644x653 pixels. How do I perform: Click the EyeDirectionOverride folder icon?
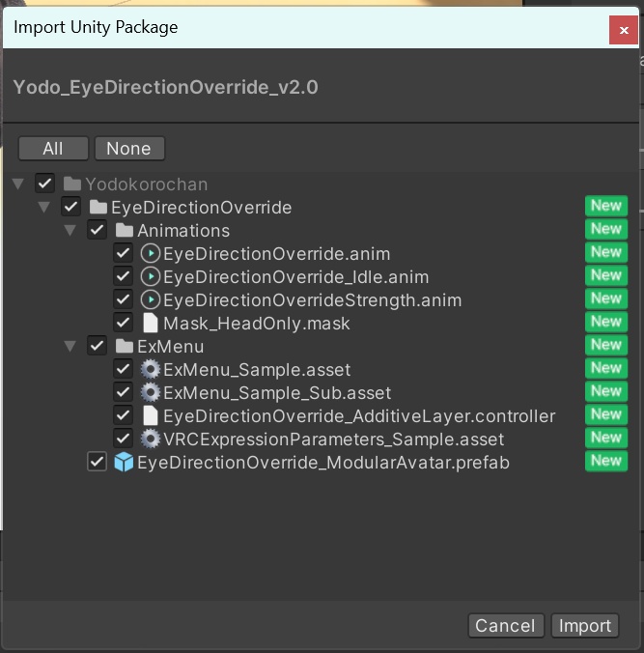coord(98,207)
